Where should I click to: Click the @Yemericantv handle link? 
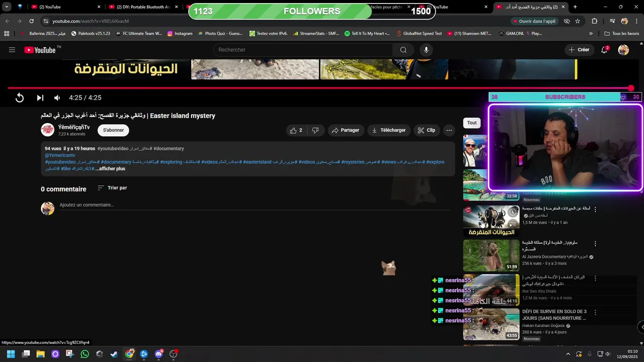60,155
